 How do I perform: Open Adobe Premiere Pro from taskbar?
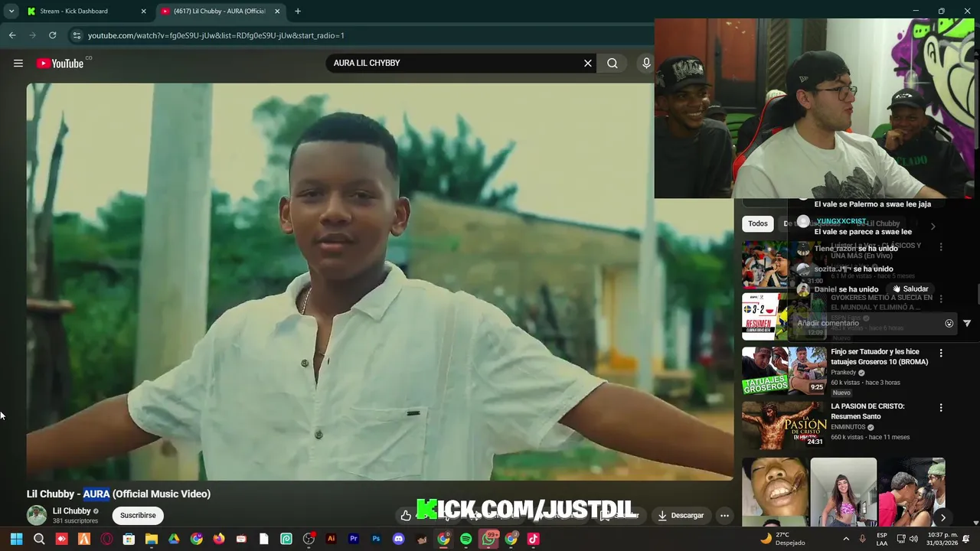point(354,539)
